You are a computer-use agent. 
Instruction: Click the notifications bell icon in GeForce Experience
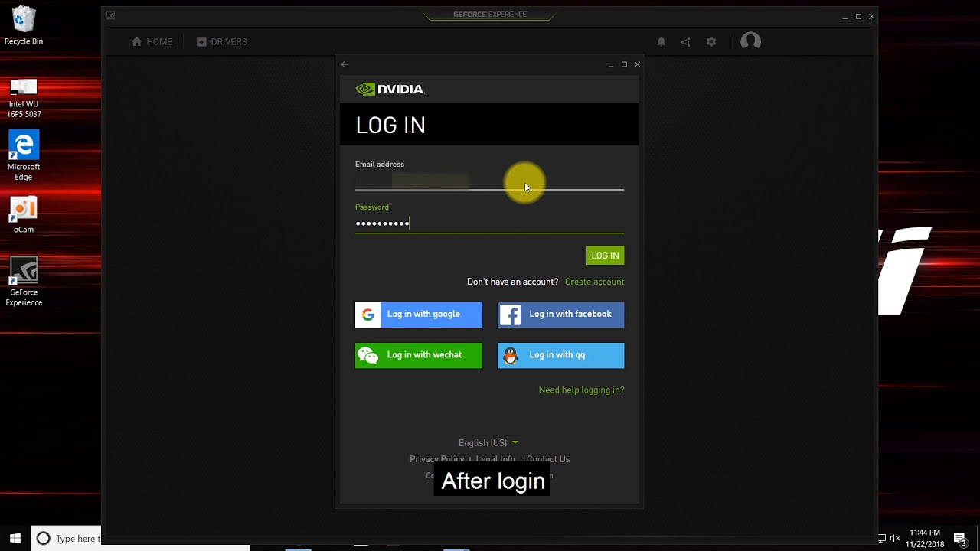point(661,42)
